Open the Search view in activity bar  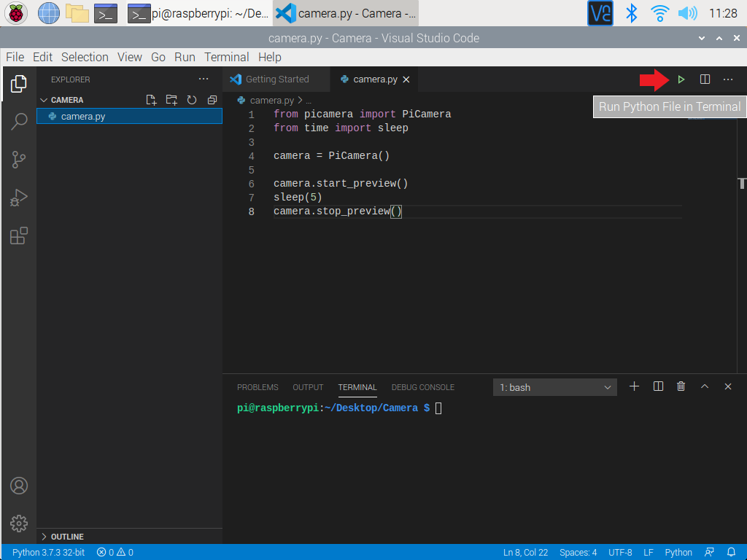tap(19, 122)
